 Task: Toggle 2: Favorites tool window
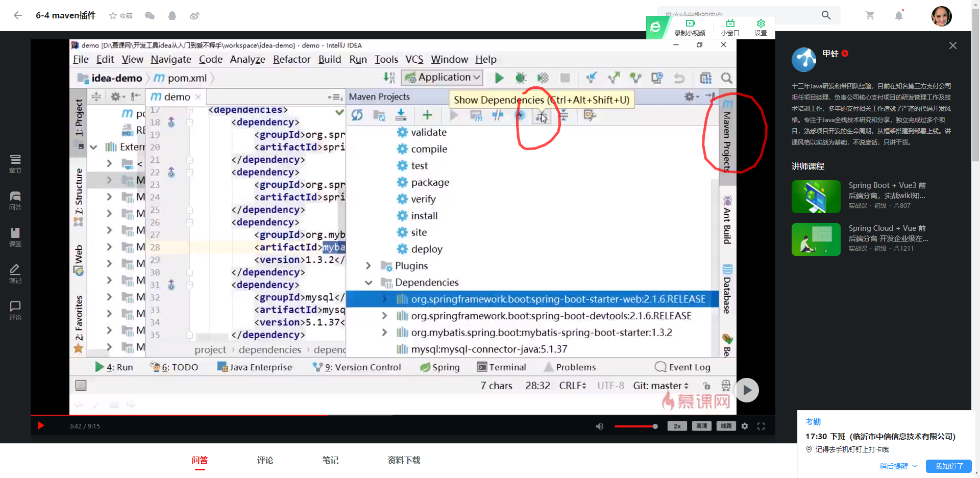coord(79,324)
